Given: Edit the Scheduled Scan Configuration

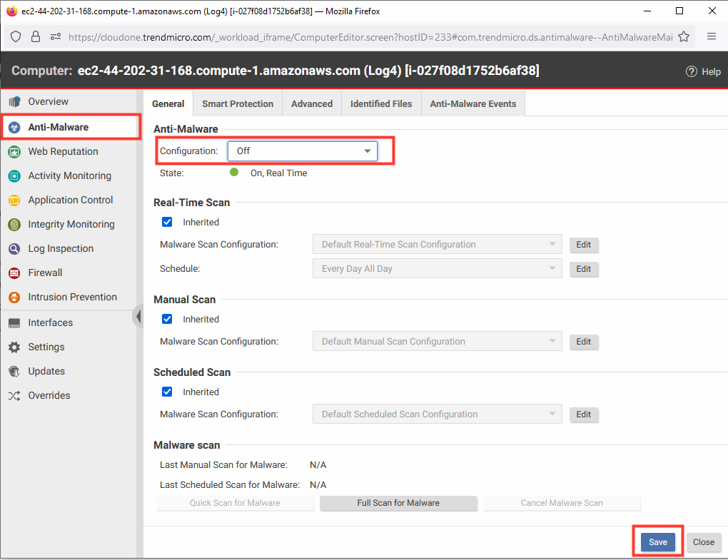Looking at the screenshot, I should (x=584, y=414).
